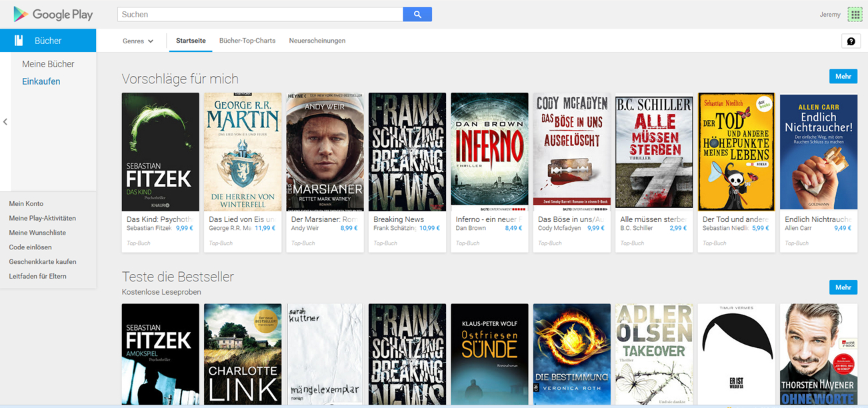Open Ostfriesen Sünde cover
Screen dimensions: 868x408
(490, 354)
